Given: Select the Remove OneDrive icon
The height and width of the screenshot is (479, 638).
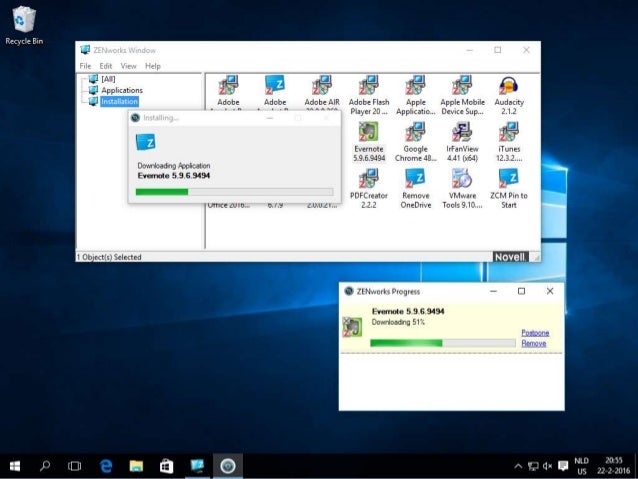Looking at the screenshot, I should tap(415, 189).
